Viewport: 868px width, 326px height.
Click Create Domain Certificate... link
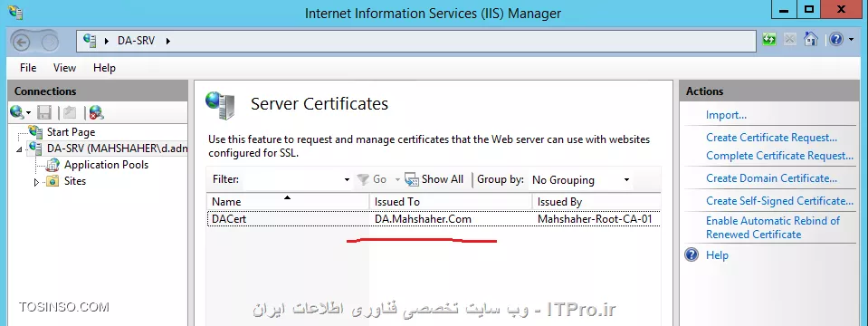(772, 178)
